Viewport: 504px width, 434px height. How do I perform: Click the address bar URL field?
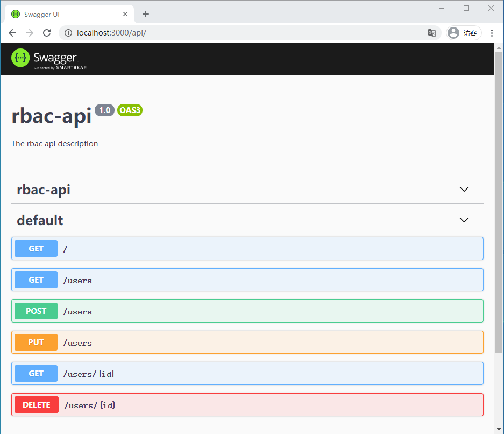(x=242, y=33)
